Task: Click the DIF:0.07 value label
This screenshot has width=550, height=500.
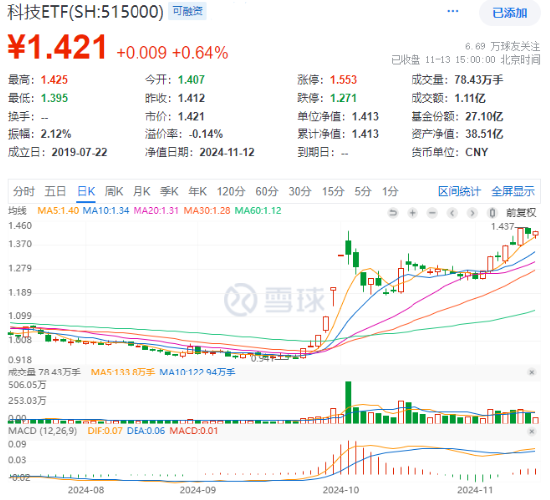Action: click(105, 431)
